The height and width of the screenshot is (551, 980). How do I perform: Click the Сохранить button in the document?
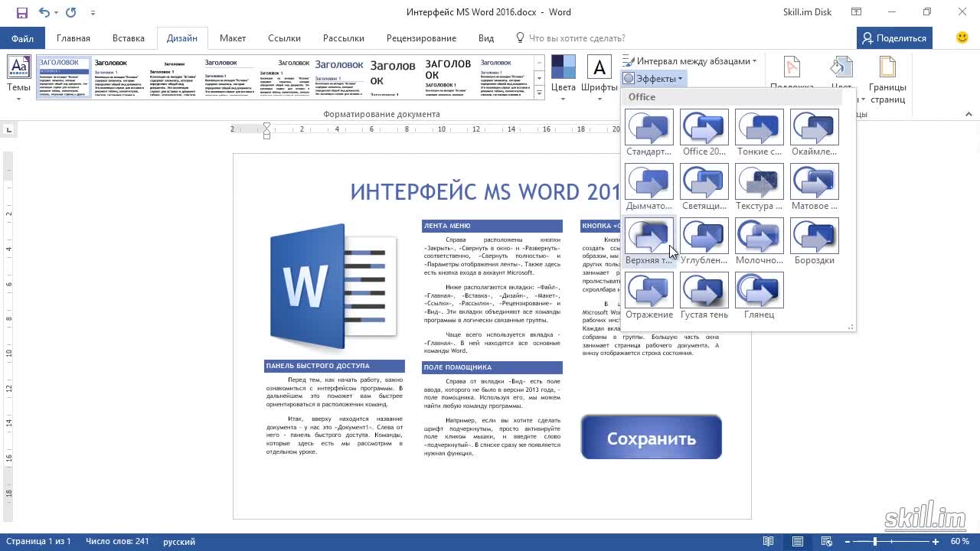[652, 438]
